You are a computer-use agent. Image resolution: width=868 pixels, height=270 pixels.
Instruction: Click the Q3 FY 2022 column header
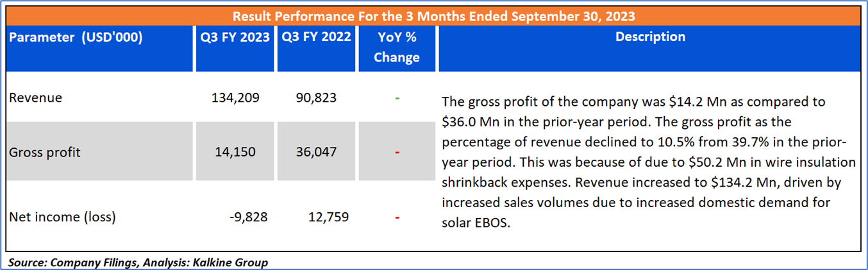pos(317,38)
